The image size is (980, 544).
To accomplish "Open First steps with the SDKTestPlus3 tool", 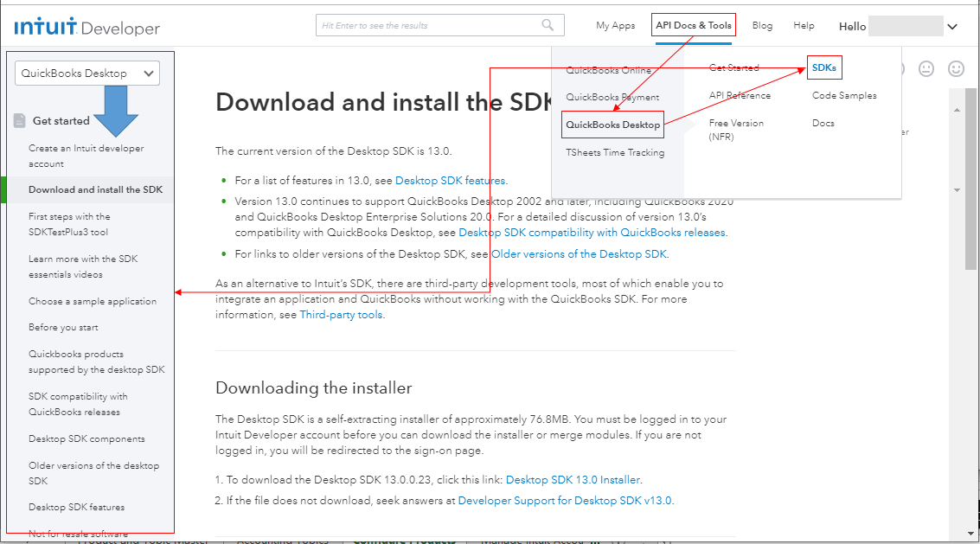I will [69, 224].
